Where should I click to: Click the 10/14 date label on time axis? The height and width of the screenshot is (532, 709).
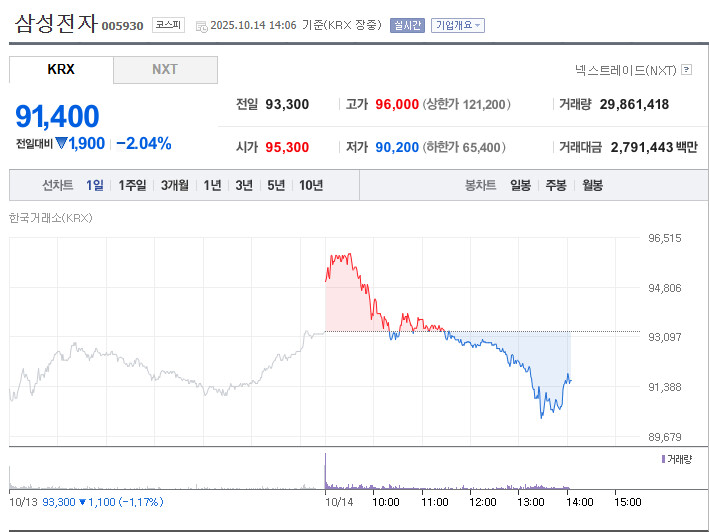tap(339, 502)
